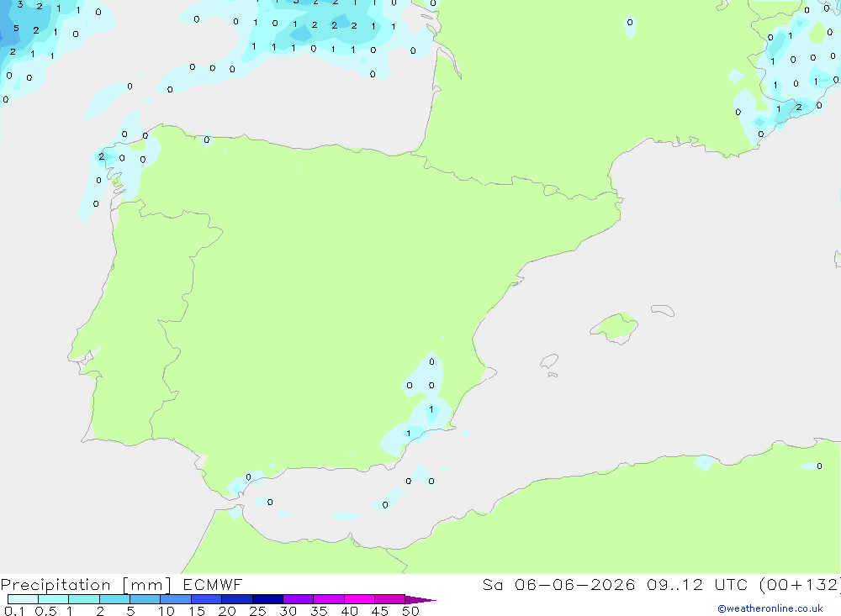Image resolution: width=841 pixels, height=616 pixels.
Task: Click legend tick label '10'
Action: (x=167, y=611)
